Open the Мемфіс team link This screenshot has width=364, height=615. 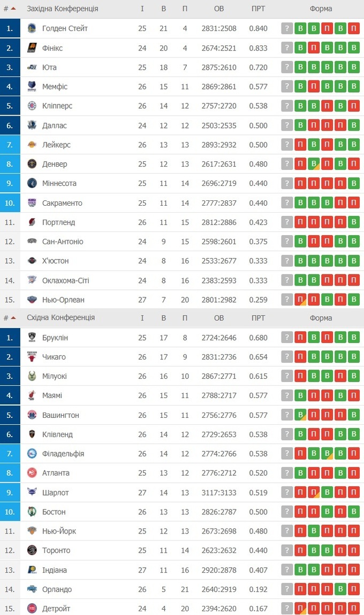coord(55,87)
